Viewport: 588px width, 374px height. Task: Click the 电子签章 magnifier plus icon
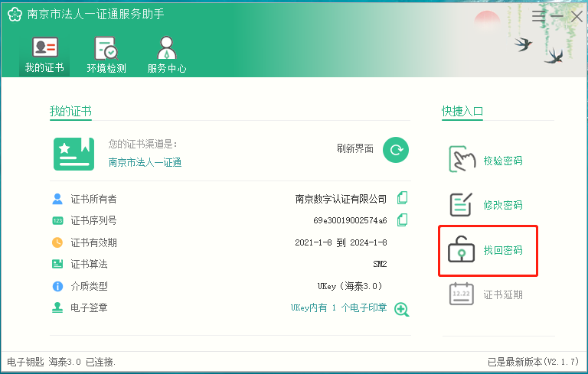point(402,309)
